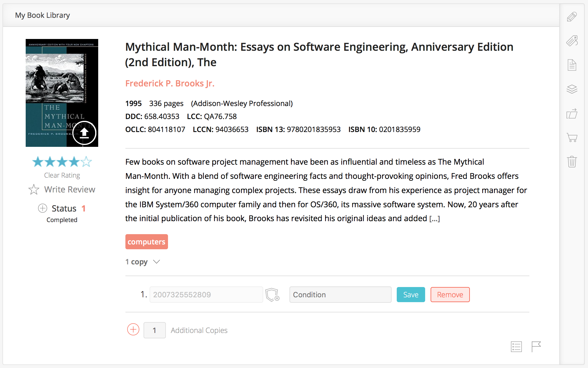Click the Condition input field
Viewport: 588px width, 368px height.
click(x=340, y=295)
